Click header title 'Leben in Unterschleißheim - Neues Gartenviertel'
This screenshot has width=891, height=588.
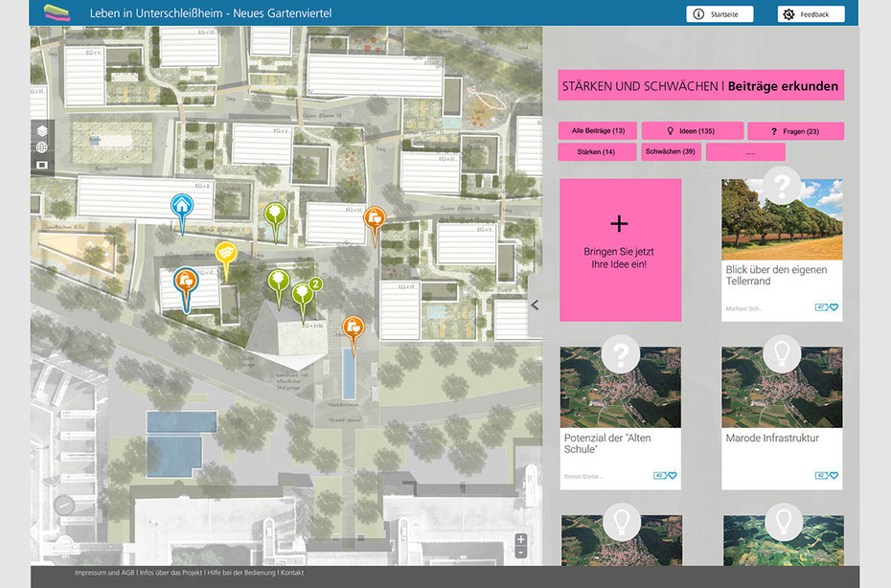click(211, 13)
